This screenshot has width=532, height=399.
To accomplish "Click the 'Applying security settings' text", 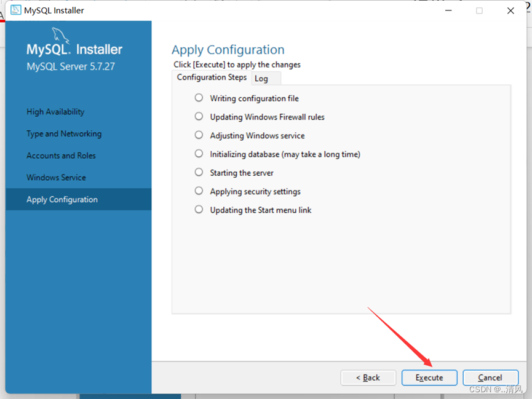I will 255,192.
